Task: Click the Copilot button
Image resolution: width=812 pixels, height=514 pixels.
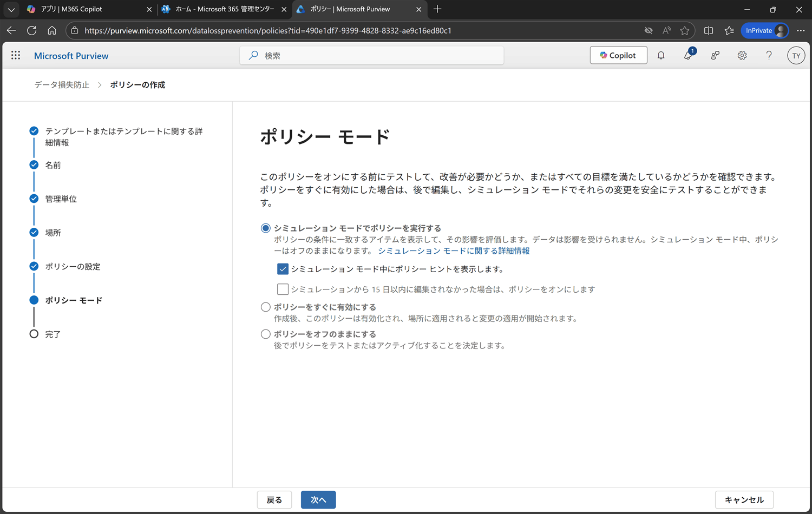Action: point(618,55)
